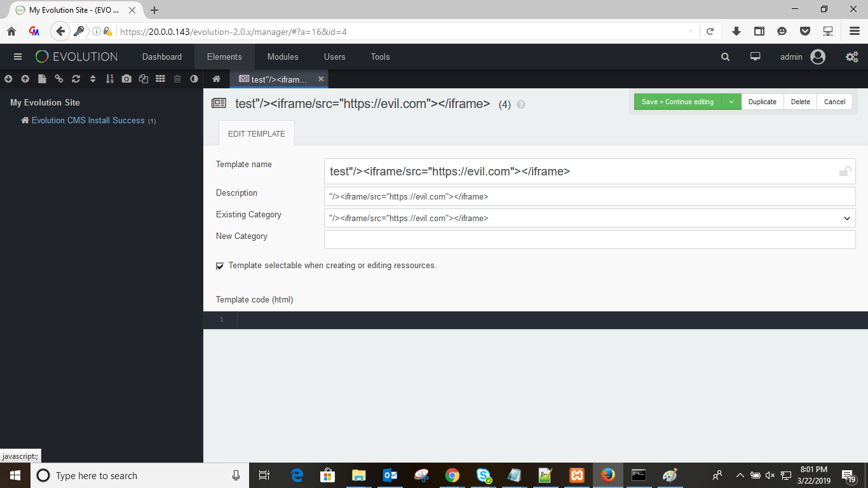Viewport: 868px width, 488px height.
Task: Open the Existing Category dropdown
Action: pos(846,218)
